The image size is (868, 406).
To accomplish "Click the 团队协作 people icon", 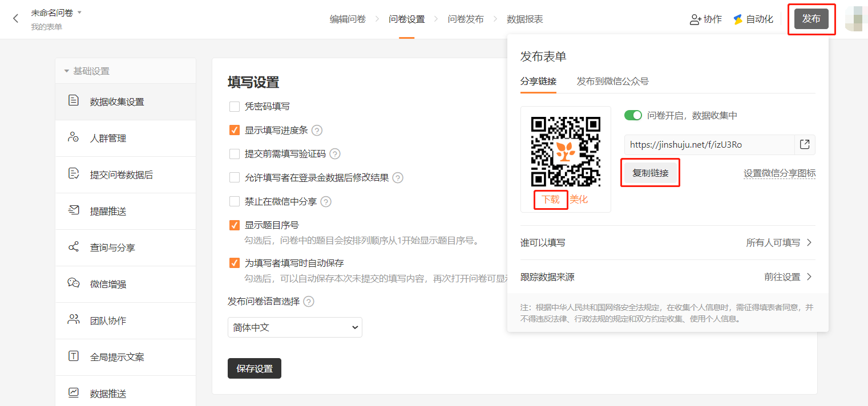I will tap(74, 320).
